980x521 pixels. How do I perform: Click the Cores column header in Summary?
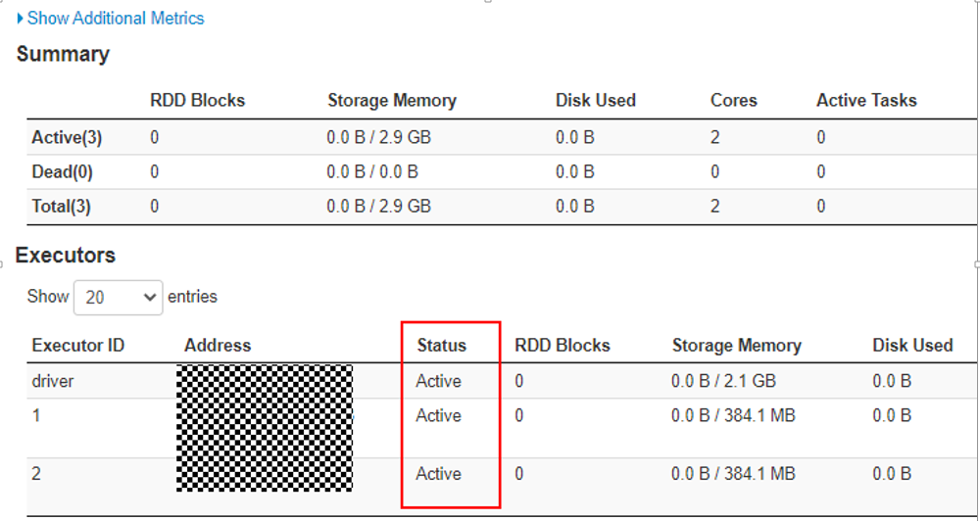(x=734, y=100)
